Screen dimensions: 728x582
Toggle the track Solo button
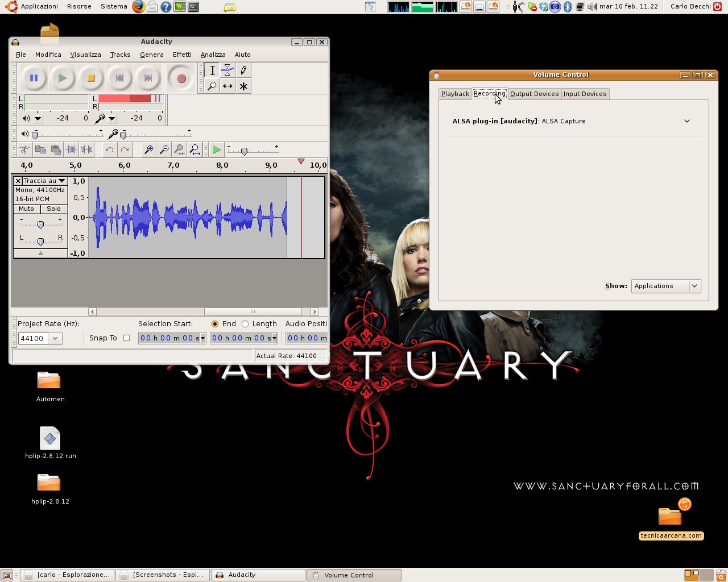(x=54, y=209)
